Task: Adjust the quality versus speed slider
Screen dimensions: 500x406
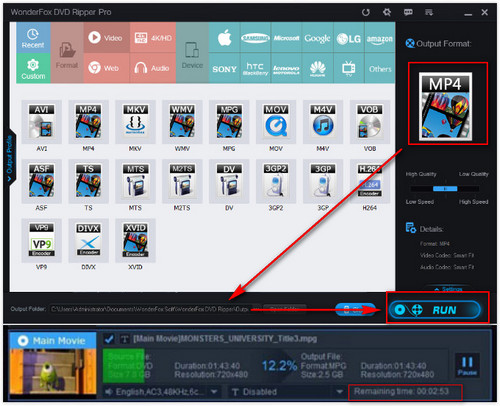Action: pos(445,189)
